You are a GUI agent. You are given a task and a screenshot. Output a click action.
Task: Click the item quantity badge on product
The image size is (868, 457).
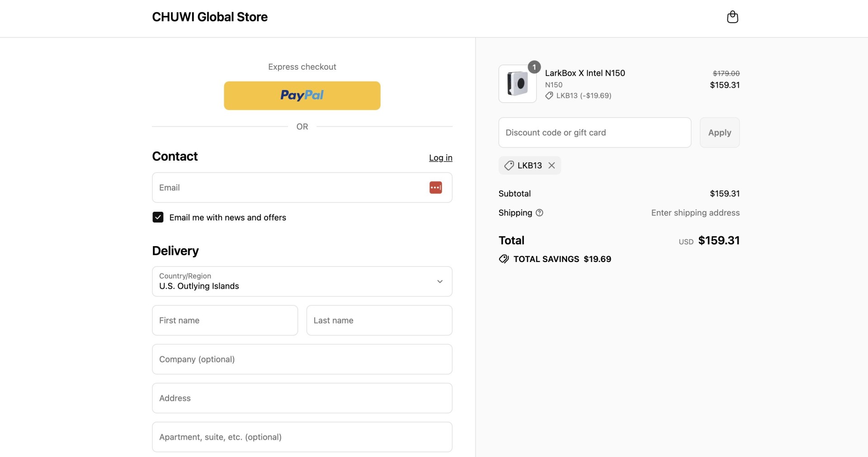point(534,67)
